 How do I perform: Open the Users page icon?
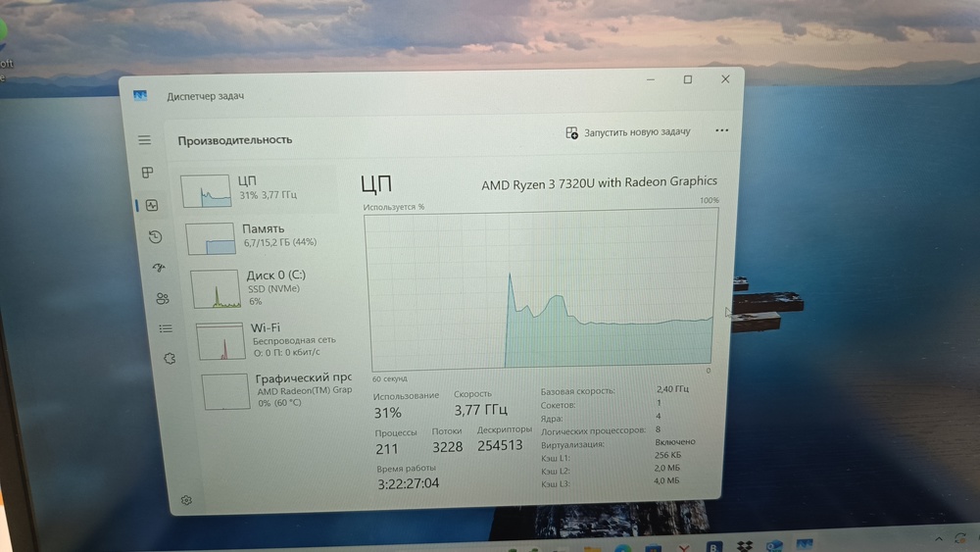(163, 298)
